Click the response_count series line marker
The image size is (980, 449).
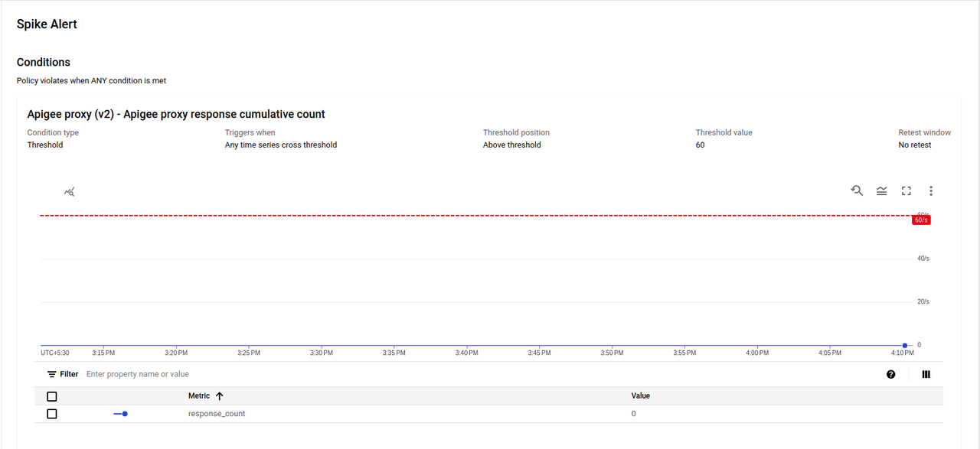120,414
